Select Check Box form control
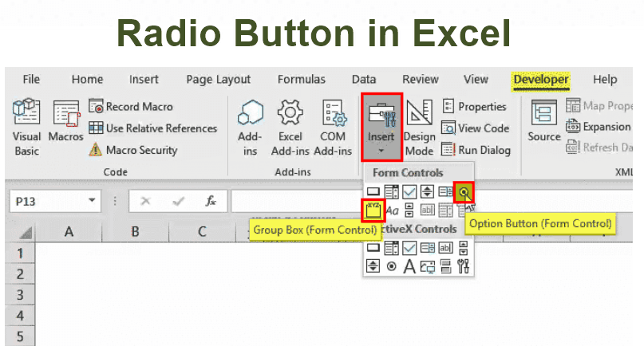This screenshot has height=346, width=644. pyautogui.click(x=409, y=191)
